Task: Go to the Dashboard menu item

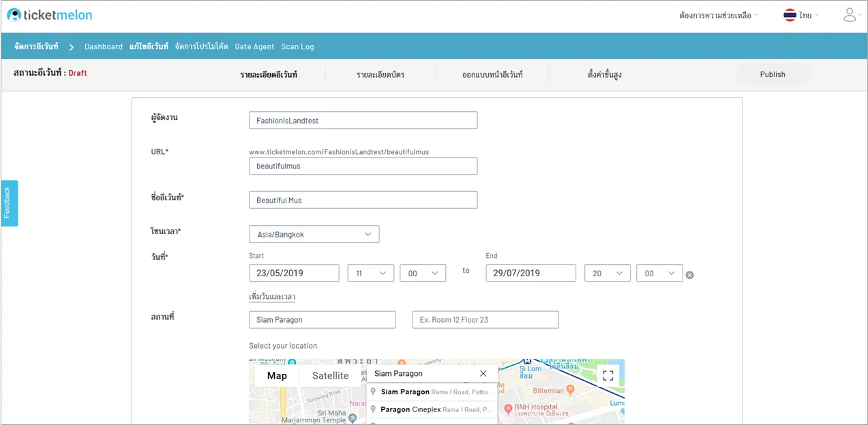Action: coord(104,46)
